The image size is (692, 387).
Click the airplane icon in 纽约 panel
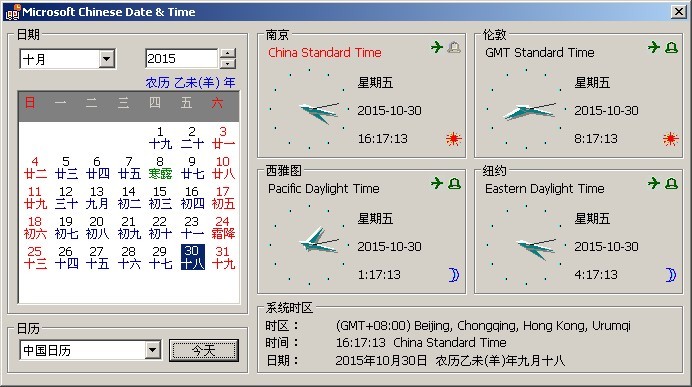654,183
